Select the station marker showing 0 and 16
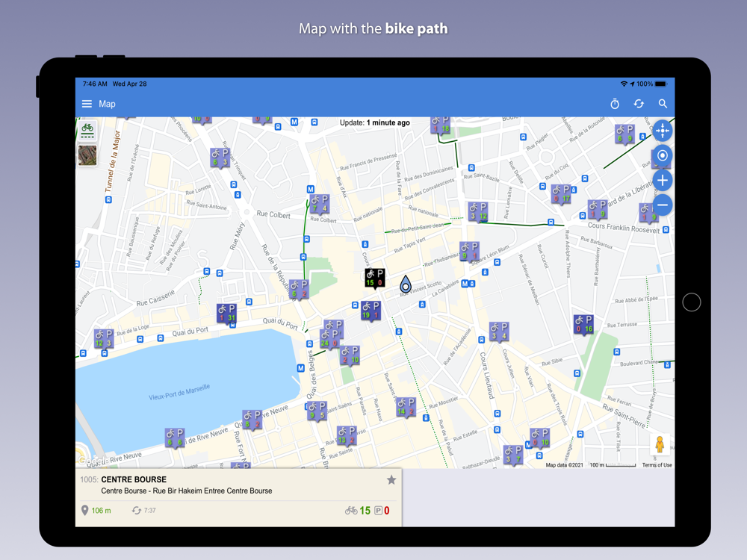 (x=583, y=325)
